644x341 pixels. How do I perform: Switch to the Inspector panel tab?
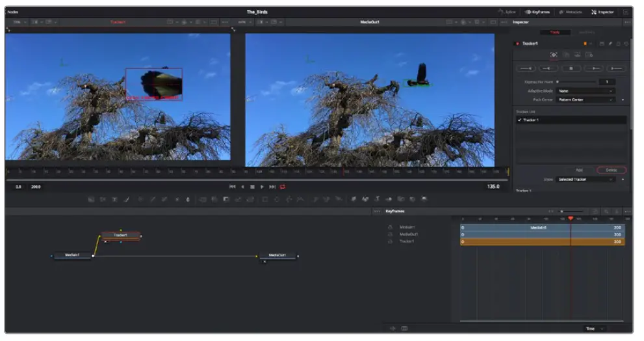point(602,12)
